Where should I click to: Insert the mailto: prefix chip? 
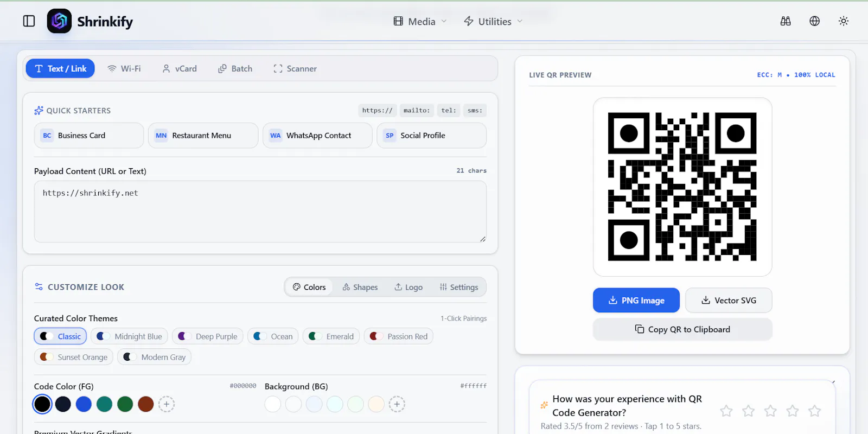417,111
